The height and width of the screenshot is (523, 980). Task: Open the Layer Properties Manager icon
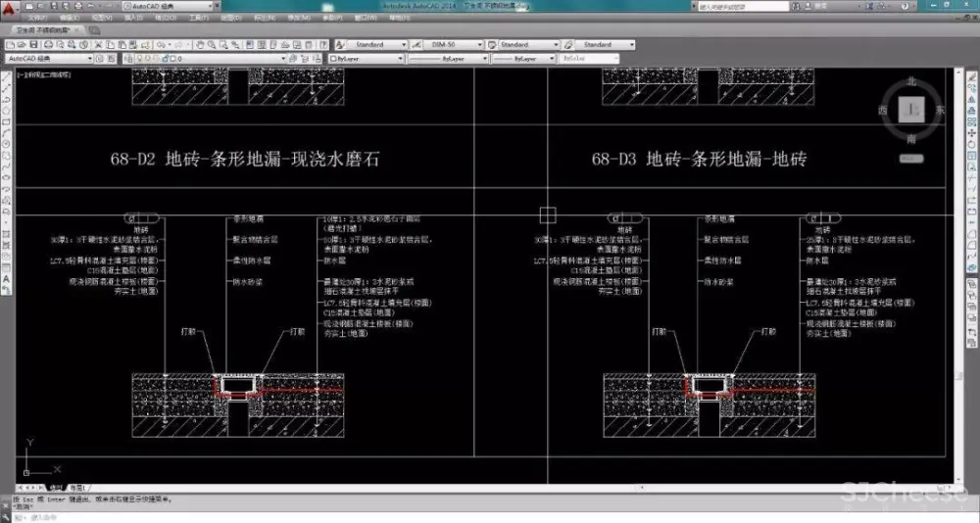(127, 58)
